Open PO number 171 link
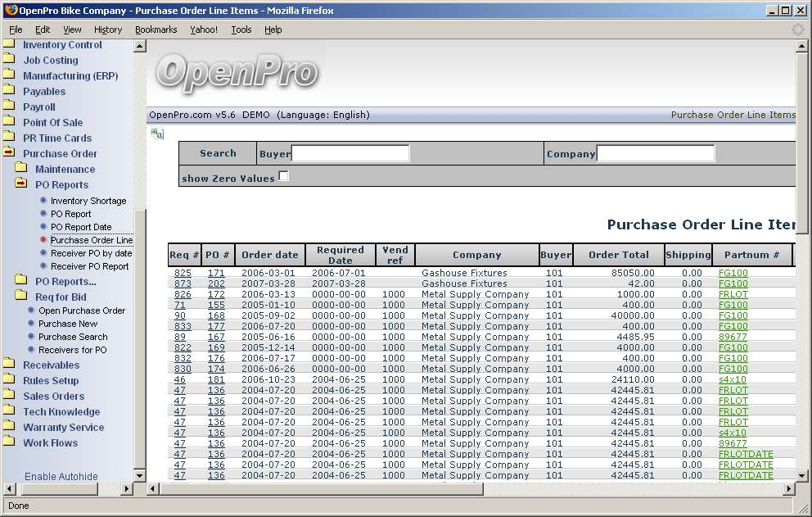This screenshot has height=517, width=812. [x=215, y=273]
